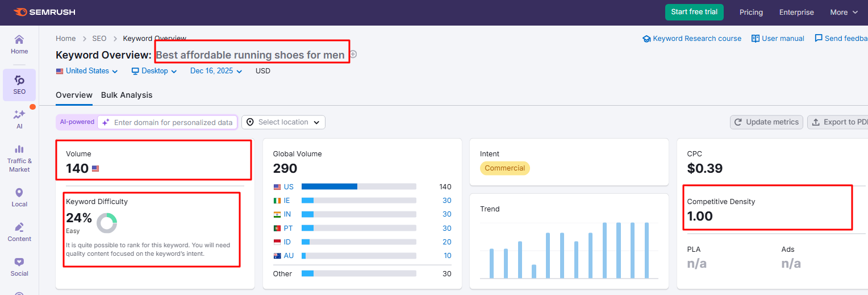The height and width of the screenshot is (295, 868).
Task: Open the Social sidebar section
Action: coord(19,267)
